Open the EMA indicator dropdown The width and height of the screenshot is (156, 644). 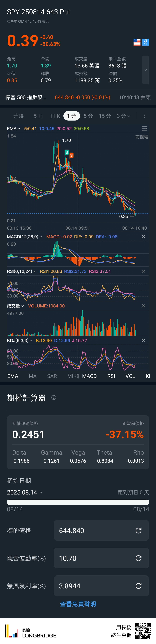pos(13,129)
